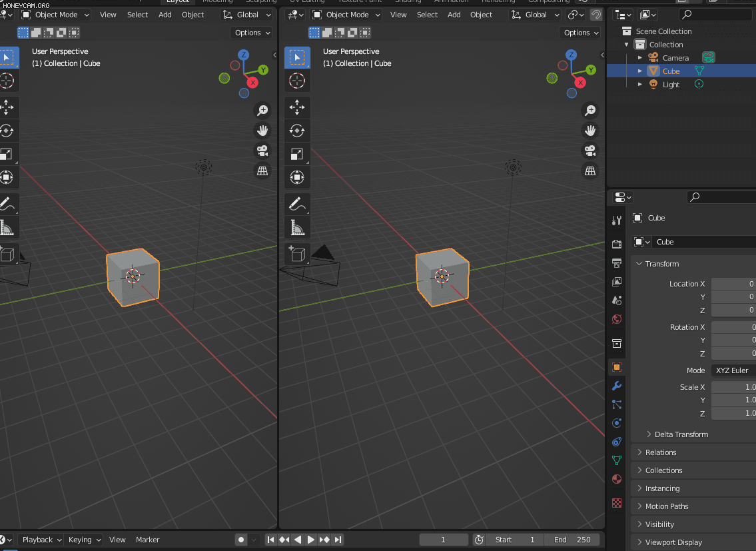This screenshot has width=756, height=551.
Task: Jump to the first frame
Action: [271, 540]
